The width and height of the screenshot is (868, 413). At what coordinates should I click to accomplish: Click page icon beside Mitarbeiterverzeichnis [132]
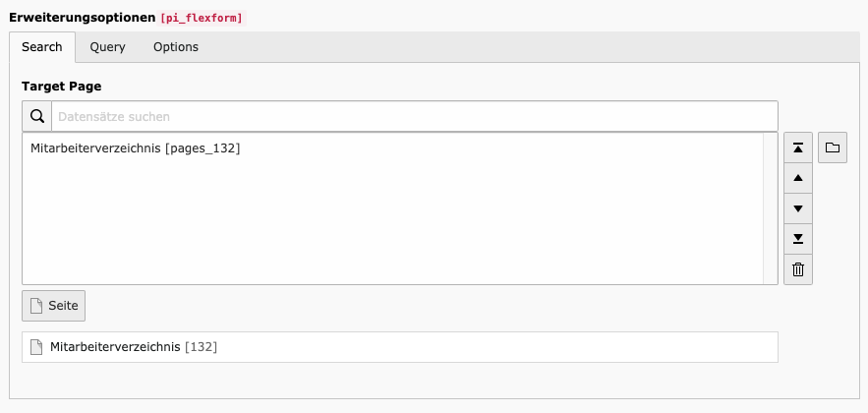click(36, 347)
